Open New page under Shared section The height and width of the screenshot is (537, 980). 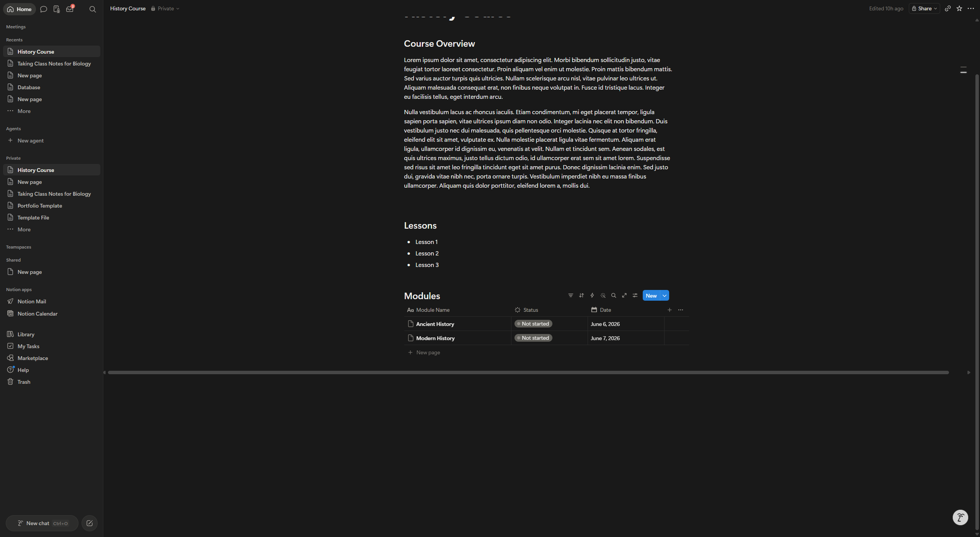(52, 272)
